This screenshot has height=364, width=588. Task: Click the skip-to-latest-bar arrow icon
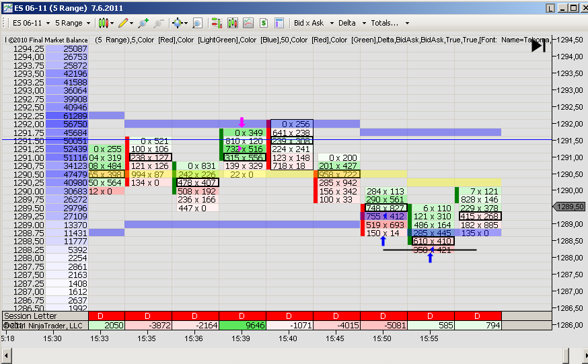pos(538,46)
